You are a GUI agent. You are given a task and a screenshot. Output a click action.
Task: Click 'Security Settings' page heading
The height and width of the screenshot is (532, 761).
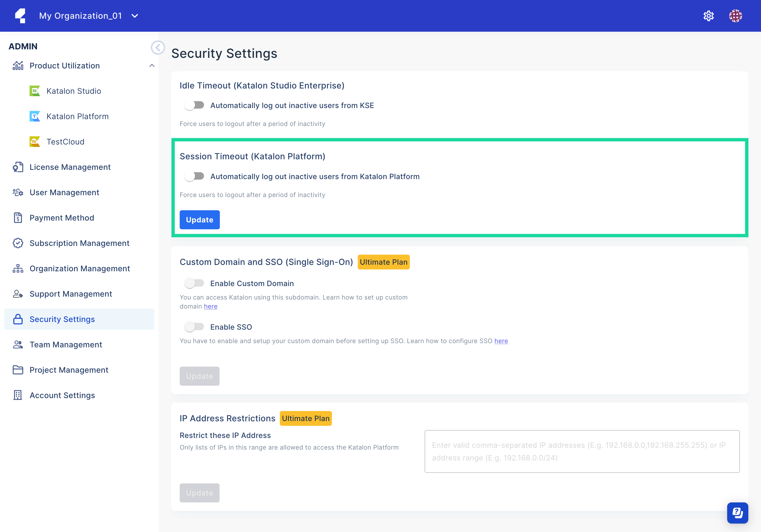click(x=224, y=53)
